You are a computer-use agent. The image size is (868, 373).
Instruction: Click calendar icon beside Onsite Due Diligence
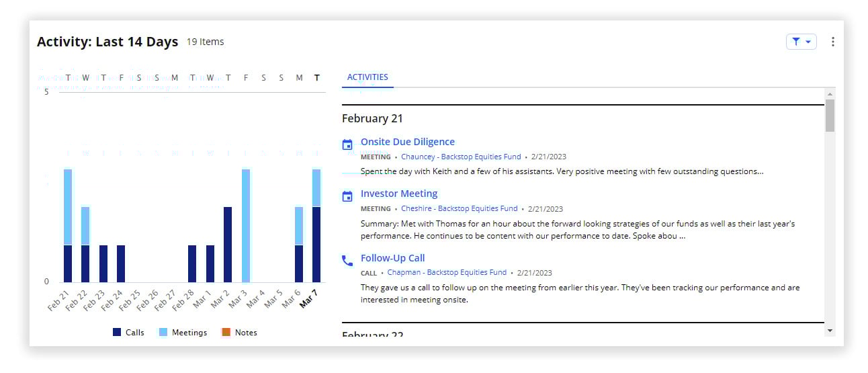[x=347, y=144]
